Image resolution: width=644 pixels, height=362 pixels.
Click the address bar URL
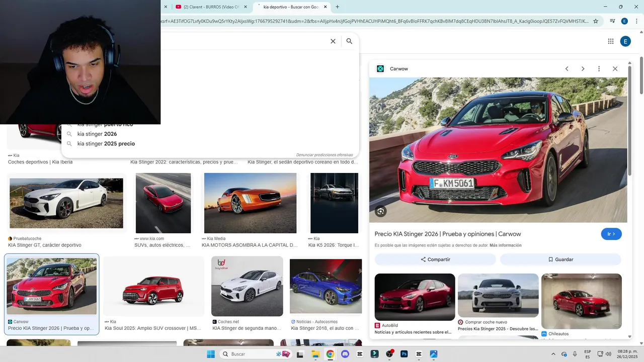[375, 21]
